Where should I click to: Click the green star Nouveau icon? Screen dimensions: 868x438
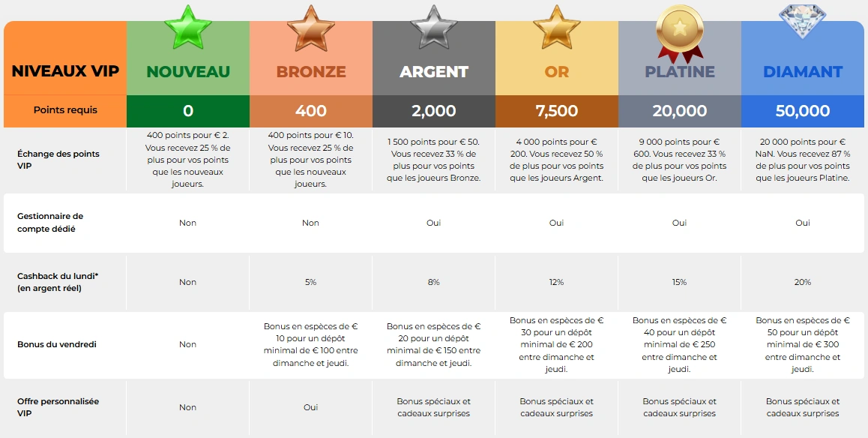click(188, 28)
